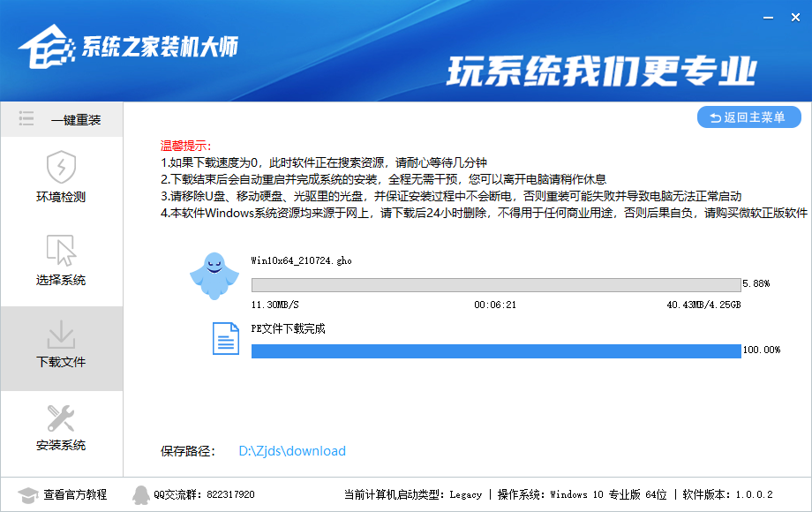
Task: Click file name Win10x64_210724.gho
Action: click(301, 261)
